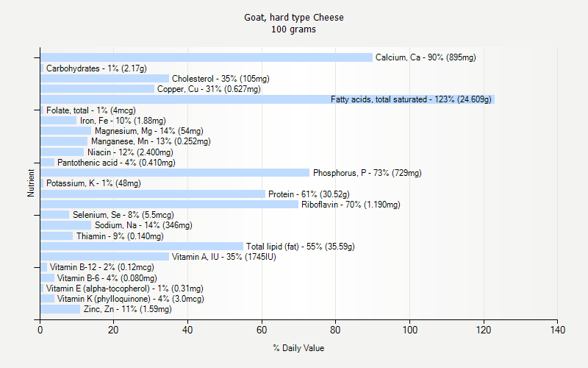
Task: Click the Cholesterol 35% bar
Action: pyautogui.click(x=104, y=79)
